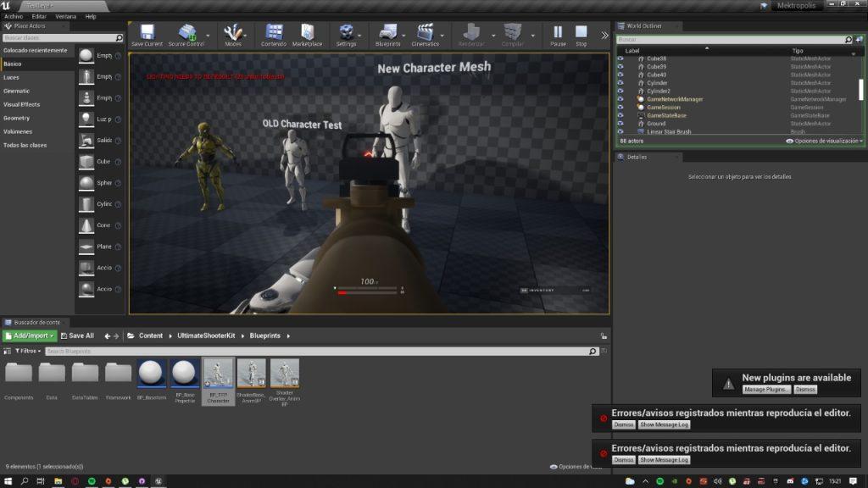Select Luces category in Place Actors
Screen dimensions: 868x488
coord(12,77)
